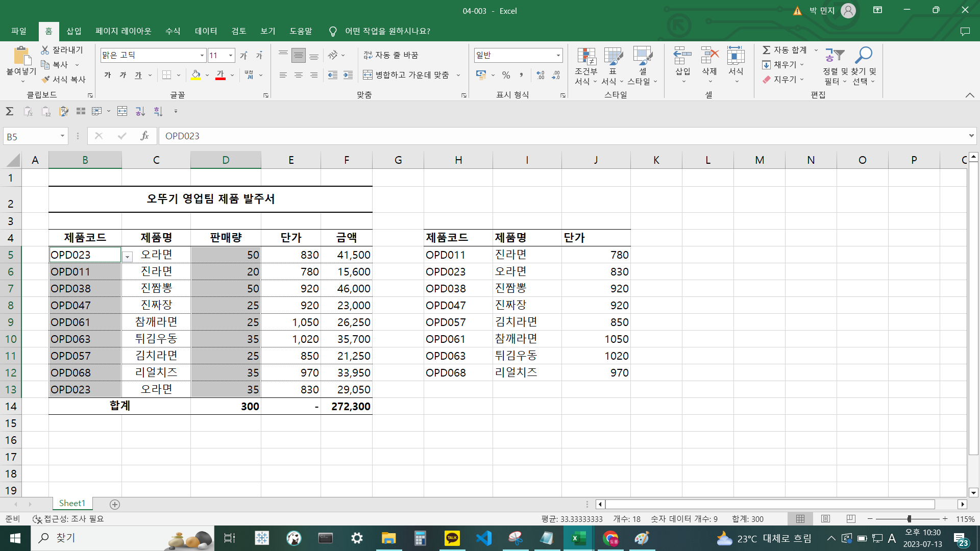
Task: Open Conditional Formatting (조건부 서식)
Action: (x=586, y=66)
